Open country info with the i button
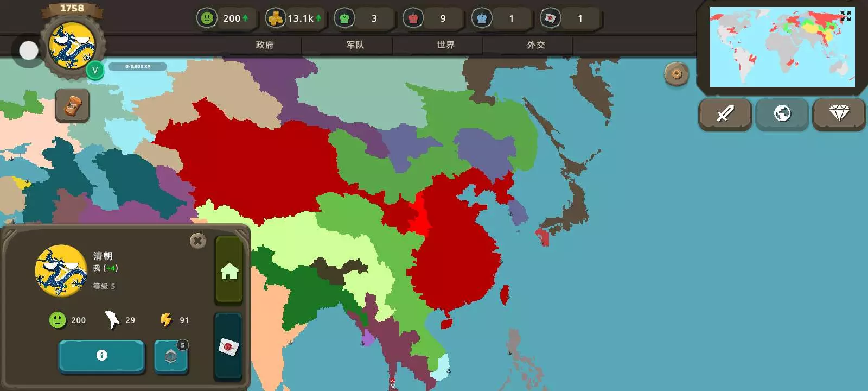The width and height of the screenshot is (868, 391). (101, 356)
